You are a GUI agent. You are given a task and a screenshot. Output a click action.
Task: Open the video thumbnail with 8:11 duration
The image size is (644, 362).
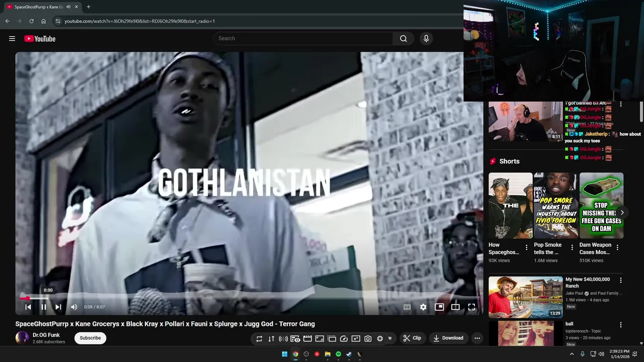(x=526, y=121)
